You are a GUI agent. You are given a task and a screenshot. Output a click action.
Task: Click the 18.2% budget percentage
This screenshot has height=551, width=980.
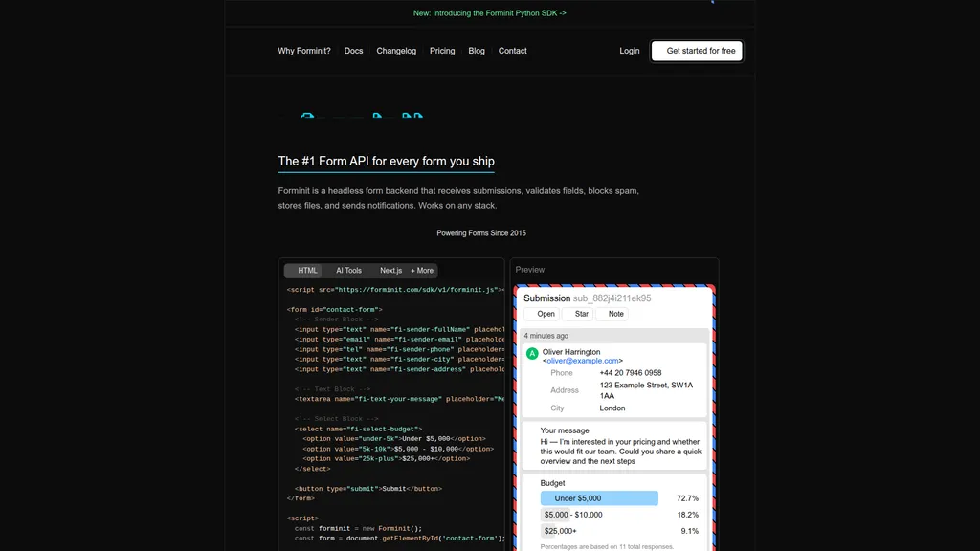687,515
